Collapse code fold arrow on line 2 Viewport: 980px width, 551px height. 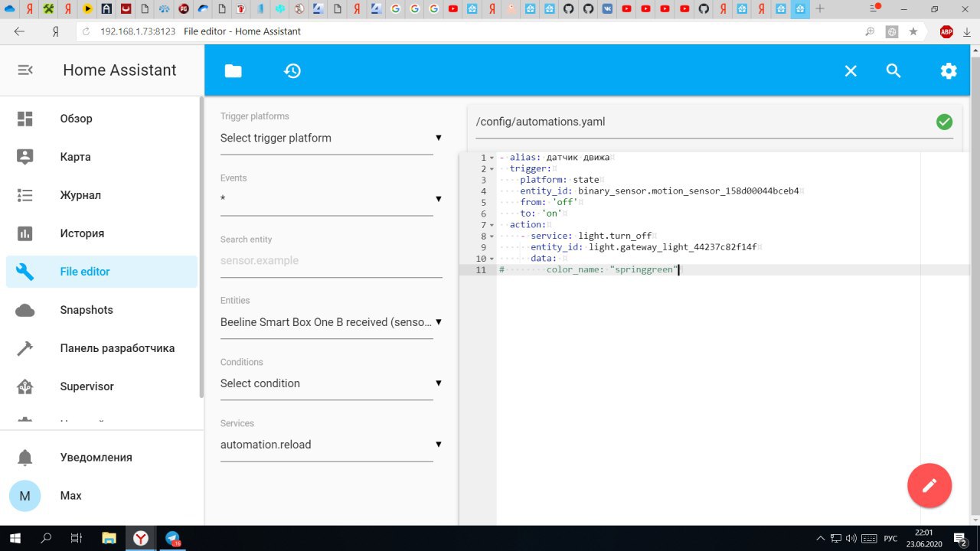click(x=492, y=169)
